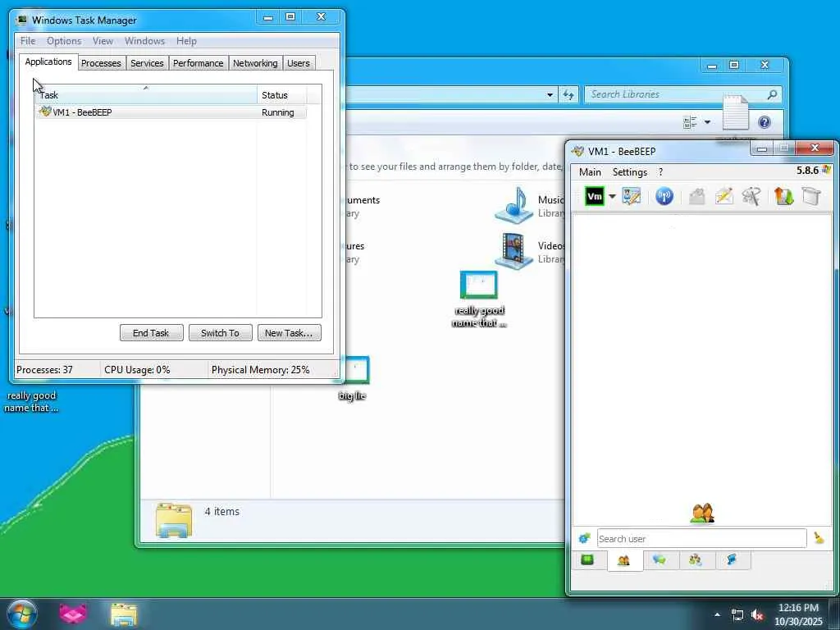Click the 4 items text in Libraries details pane

tap(221, 512)
